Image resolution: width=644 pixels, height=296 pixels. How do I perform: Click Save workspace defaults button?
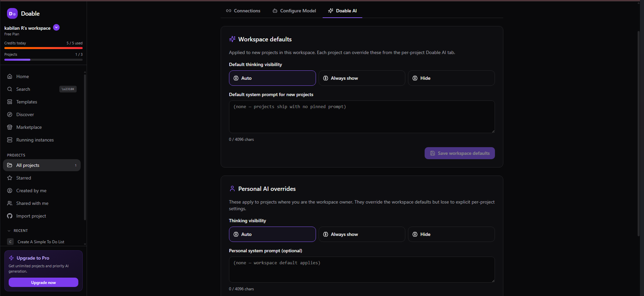460,153
